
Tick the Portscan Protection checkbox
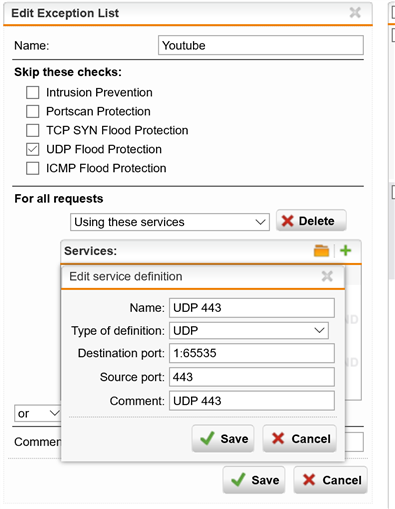tap(33, 111)
